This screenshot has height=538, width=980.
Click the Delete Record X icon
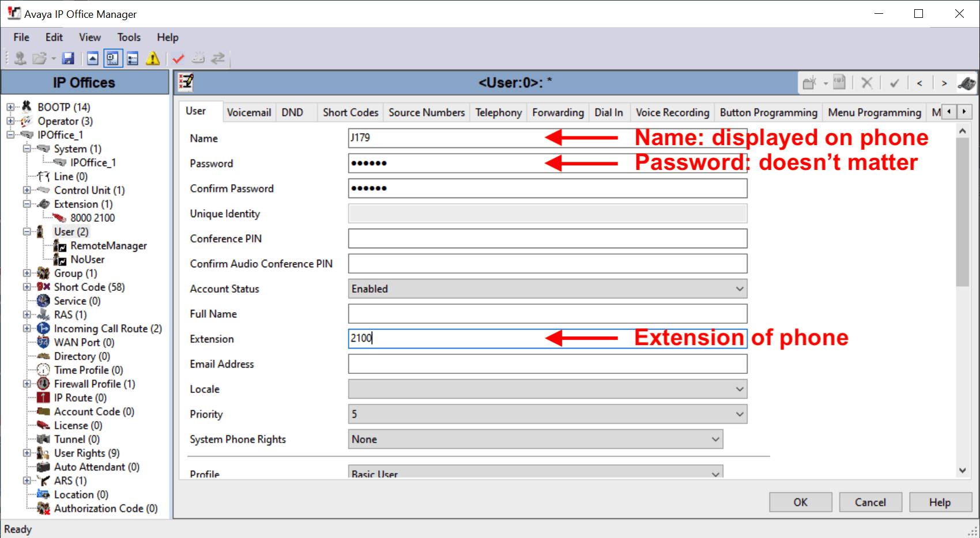point(866,83)
